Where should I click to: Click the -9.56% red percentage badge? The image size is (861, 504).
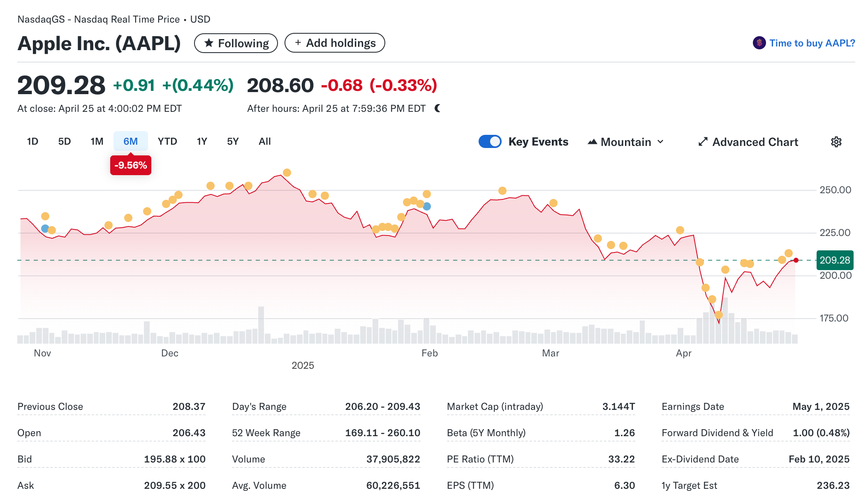pos(131,165)
